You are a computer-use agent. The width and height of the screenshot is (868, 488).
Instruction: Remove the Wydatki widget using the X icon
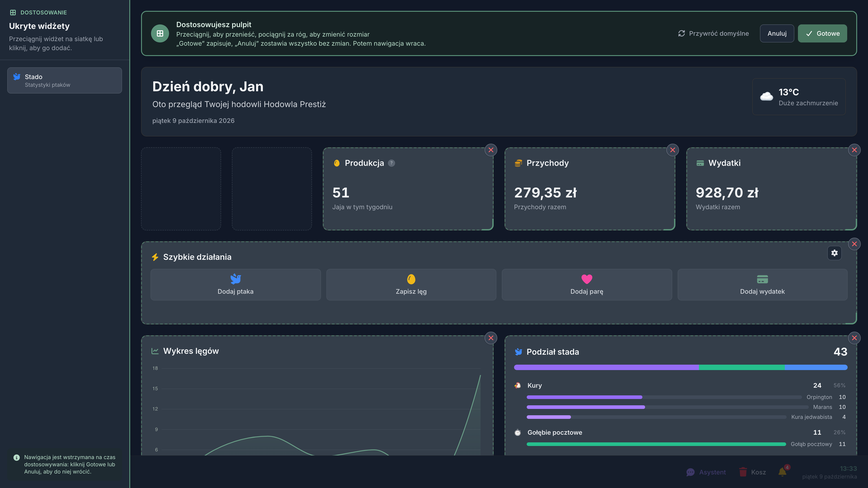pyautogui.click(x=854, y=150)
